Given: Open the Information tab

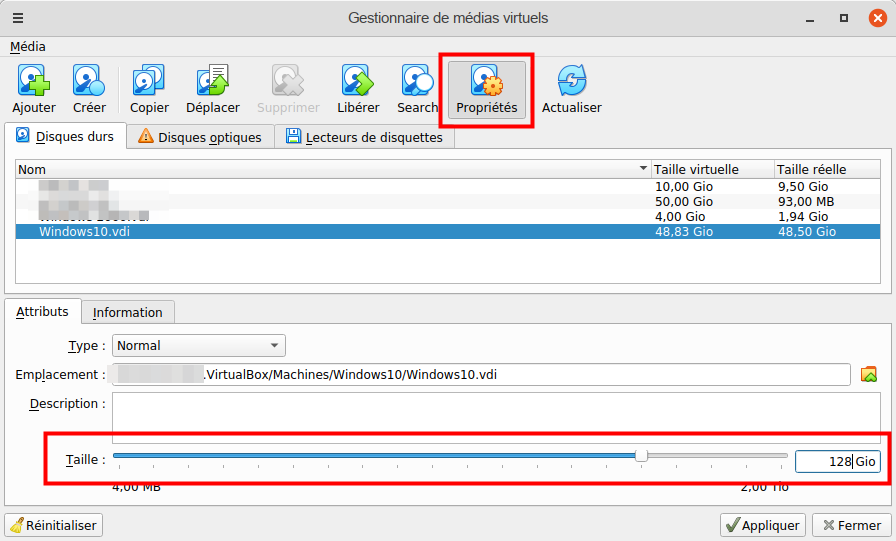Looking at the screenshot, I should pos(127,312).
